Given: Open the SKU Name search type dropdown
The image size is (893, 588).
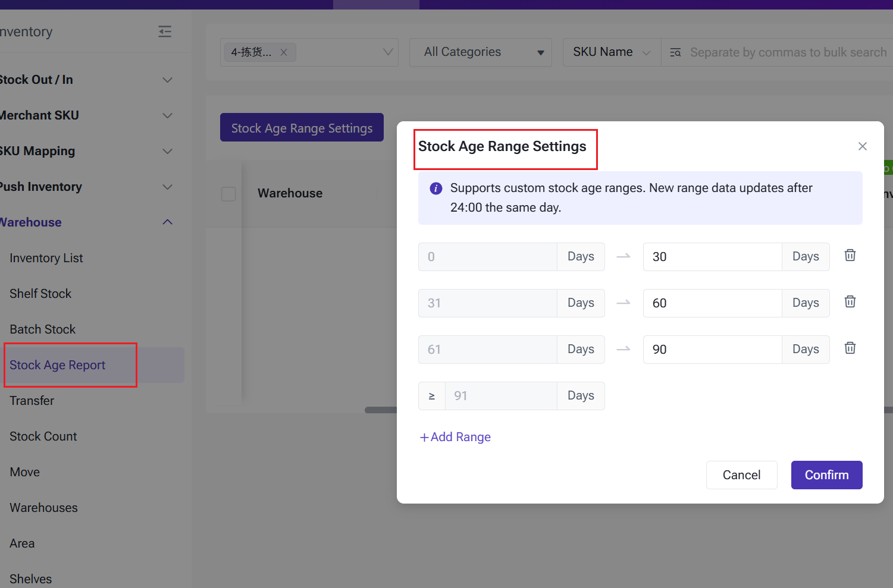Looking at the screenshot, I should 612,52.
